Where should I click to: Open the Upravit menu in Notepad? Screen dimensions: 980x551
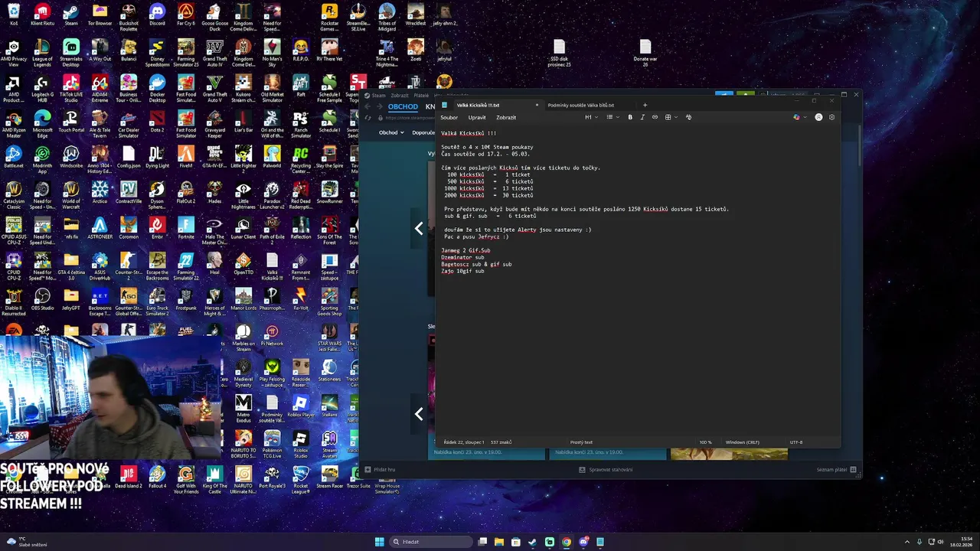[477, 117]
